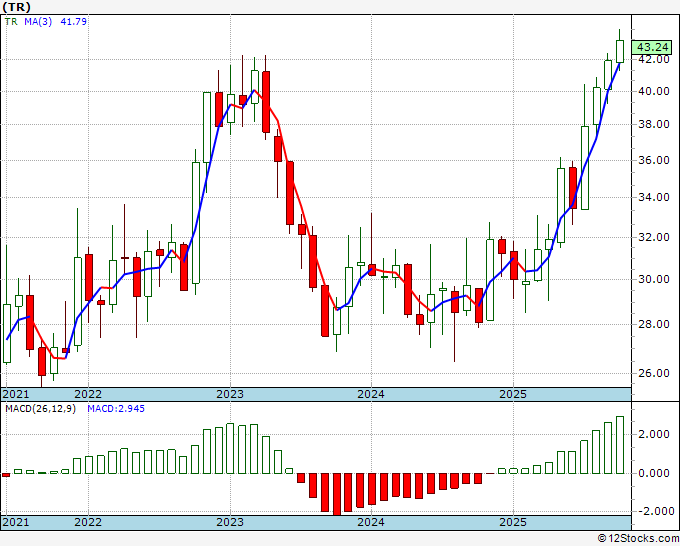Click the green TR legend label
This screenshot has height=546, width=680.
[11, 21]
